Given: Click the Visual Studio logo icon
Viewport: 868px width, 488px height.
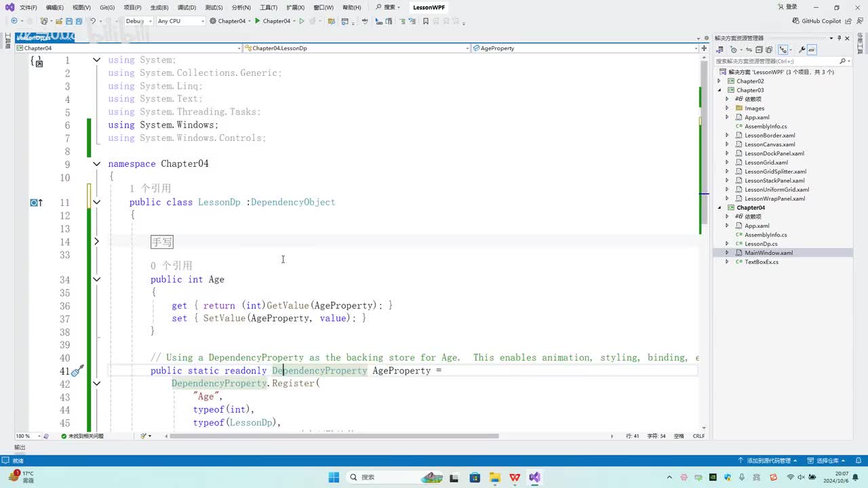Looking at the screenshot, I should coord(9,7).
